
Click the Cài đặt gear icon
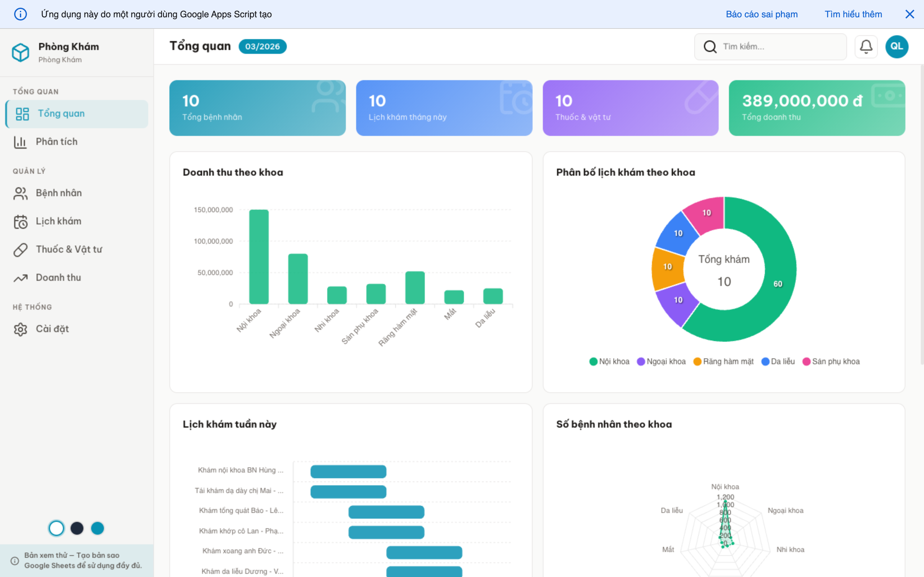21,329
